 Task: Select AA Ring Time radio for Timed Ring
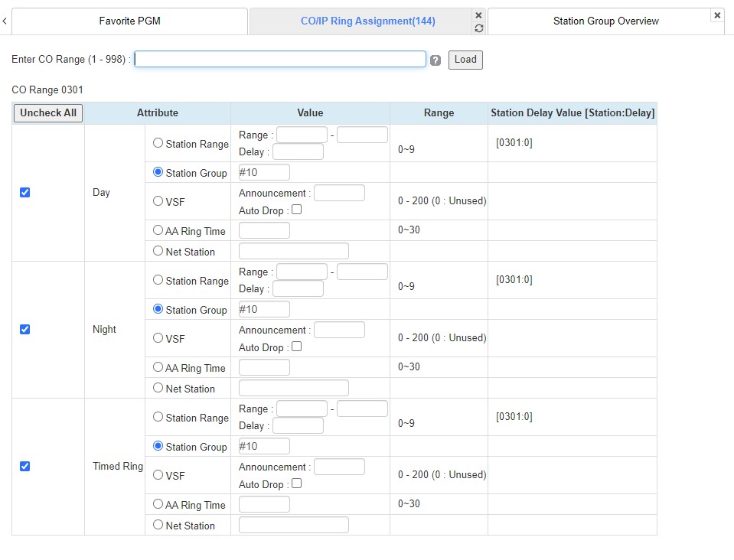coord(158,504)
